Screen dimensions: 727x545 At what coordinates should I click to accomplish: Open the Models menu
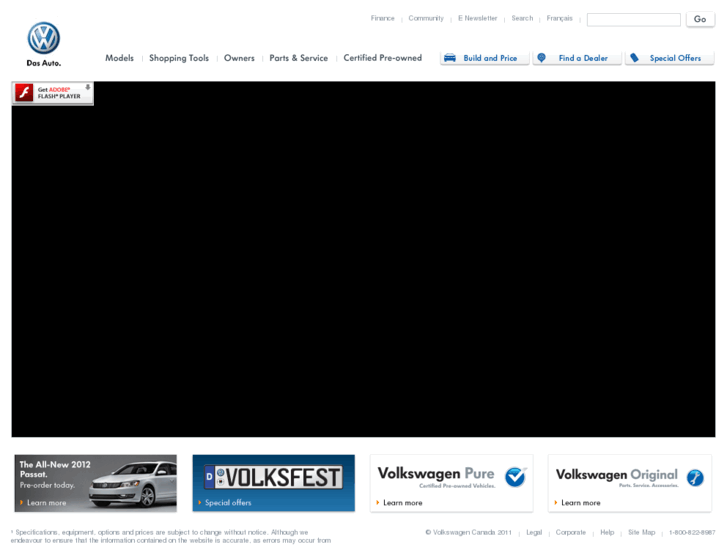coord(119,58)
